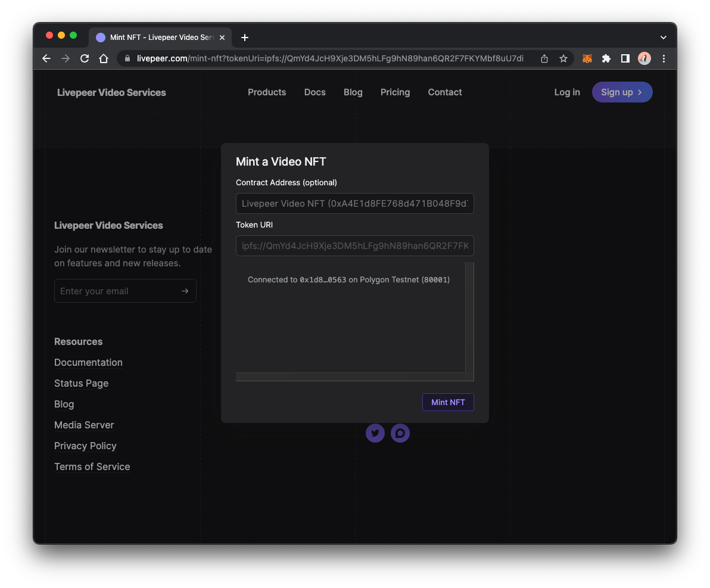
Task: Open Blog in top navigation
Action: [353, 92]
